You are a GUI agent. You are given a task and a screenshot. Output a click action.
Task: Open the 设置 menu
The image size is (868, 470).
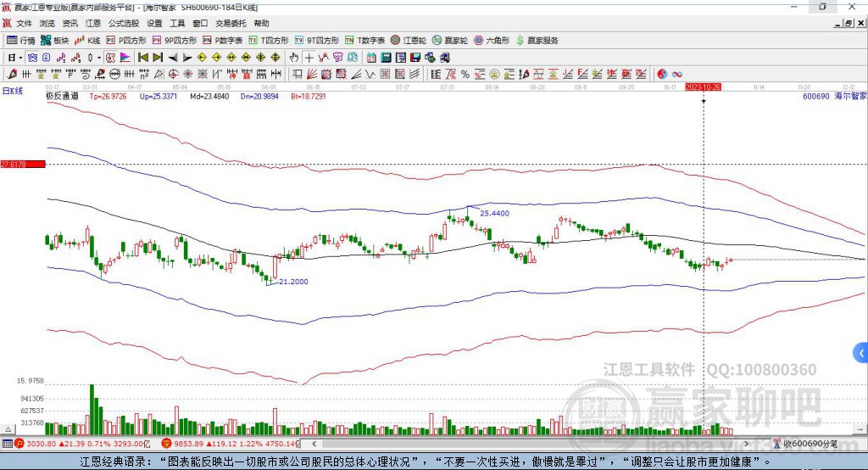click(154, 23)
